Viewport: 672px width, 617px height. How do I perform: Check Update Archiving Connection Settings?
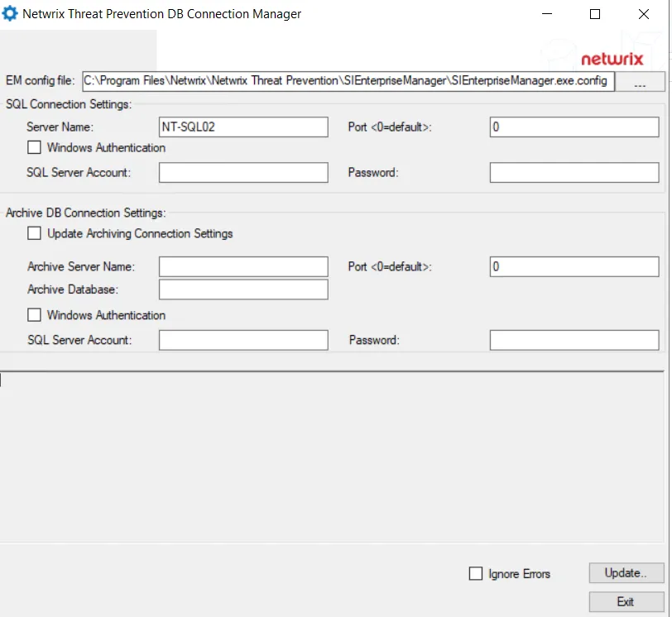(x=34, y=233)
